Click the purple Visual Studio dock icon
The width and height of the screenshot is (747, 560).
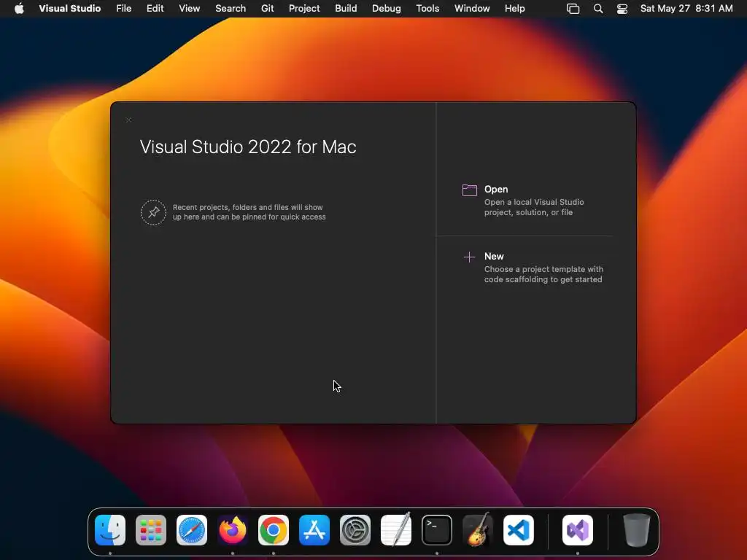(578, 530)
